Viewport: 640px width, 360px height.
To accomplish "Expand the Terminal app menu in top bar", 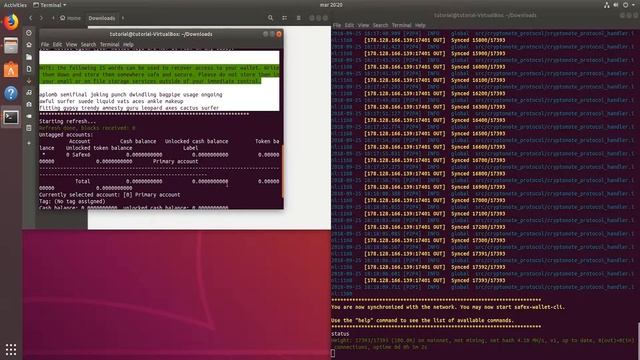I will click(x=49, y=5).
